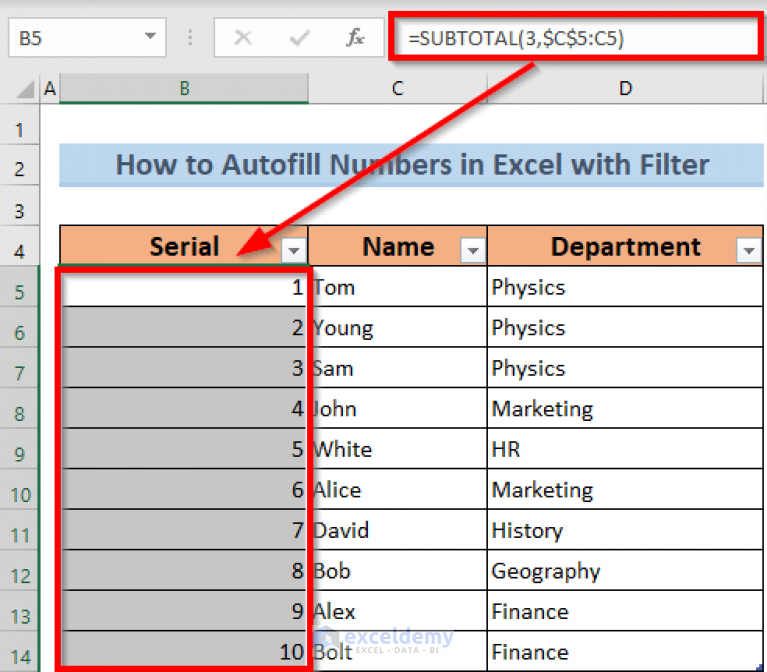Select row 14 header
Image resolution: width=767 pixels, height=672 pixels.
[20, 652]
